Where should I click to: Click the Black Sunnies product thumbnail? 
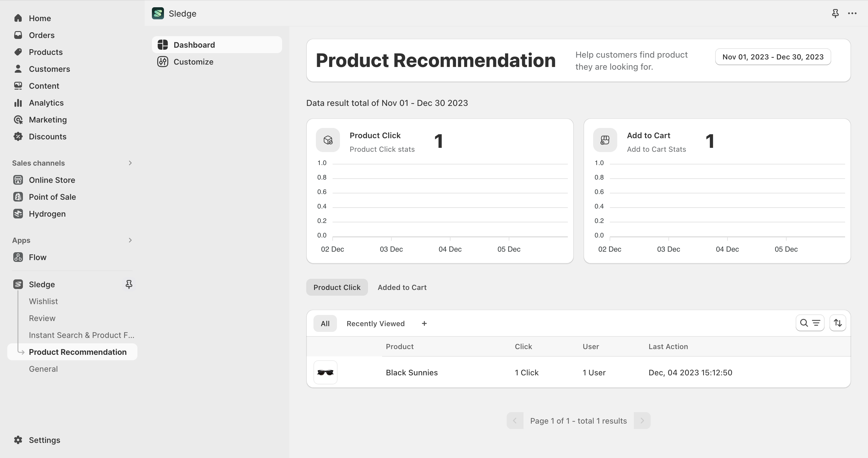click(325, 372)
